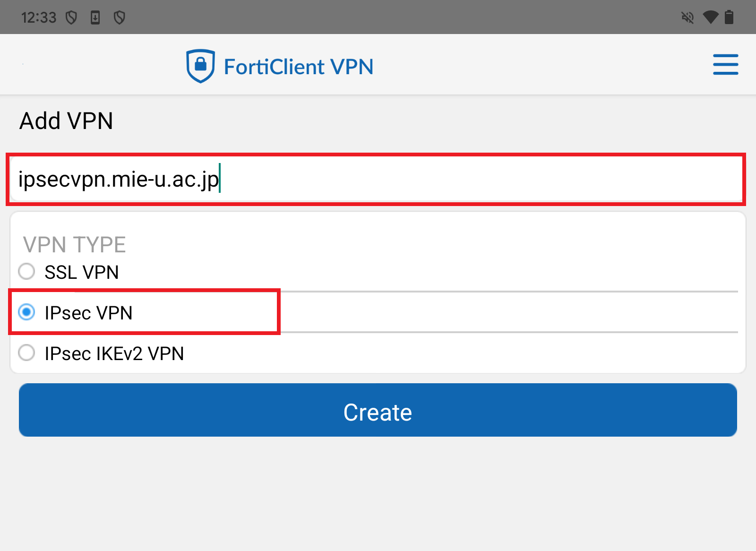Focus the VPN name input field

[x=376, y=180]
